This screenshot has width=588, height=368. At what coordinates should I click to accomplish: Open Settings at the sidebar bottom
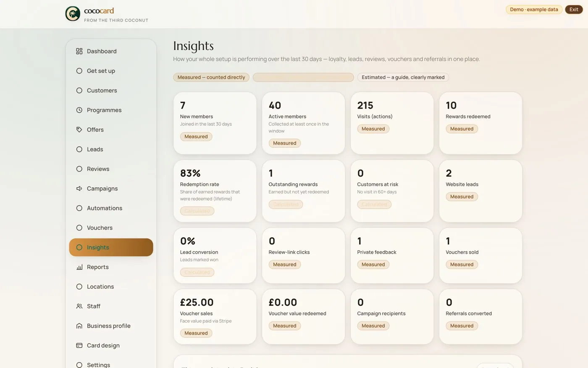coord(111,365)
